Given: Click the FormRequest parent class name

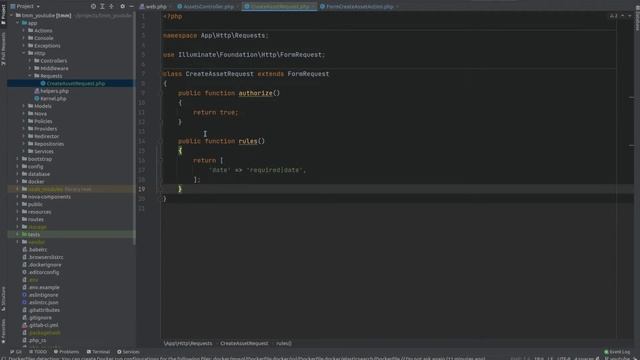Looking at the screenshot, I should click(x=308, y=74).
